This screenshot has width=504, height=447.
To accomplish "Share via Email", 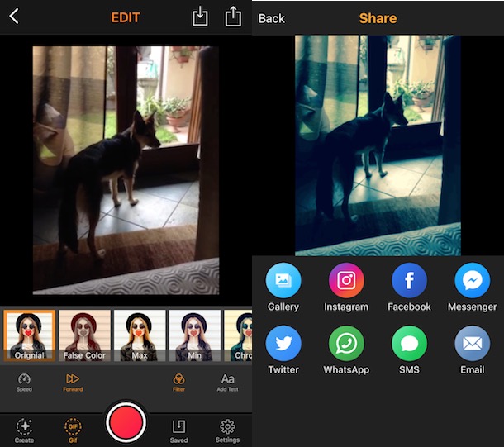I will pos(472,350).
